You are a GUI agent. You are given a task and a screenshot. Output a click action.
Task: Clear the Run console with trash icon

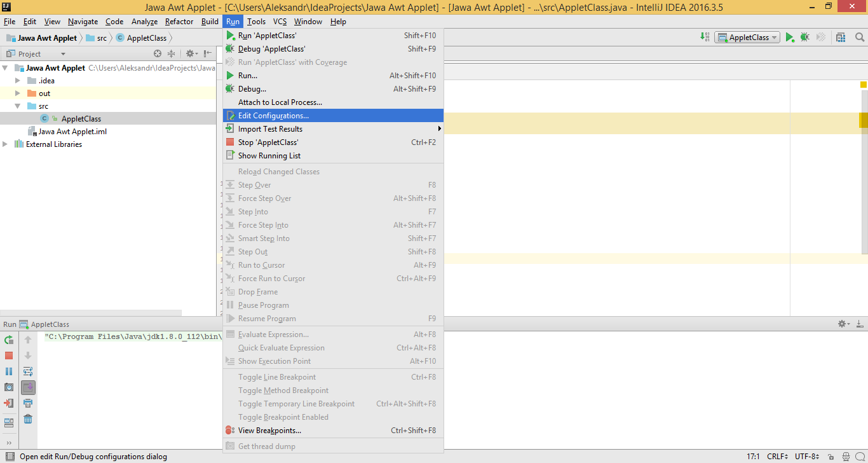(x=28, y=419)
